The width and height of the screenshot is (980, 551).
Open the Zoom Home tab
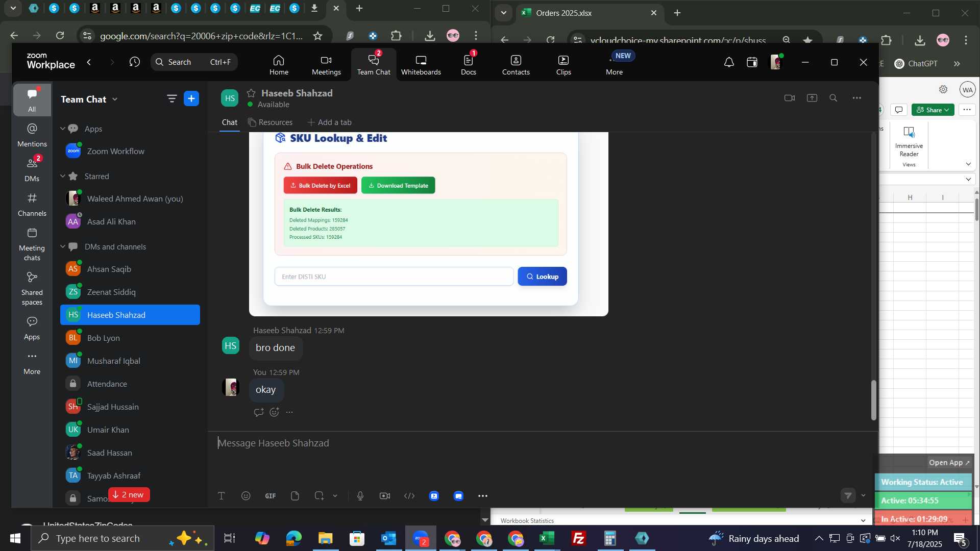(x=279, y=65)
